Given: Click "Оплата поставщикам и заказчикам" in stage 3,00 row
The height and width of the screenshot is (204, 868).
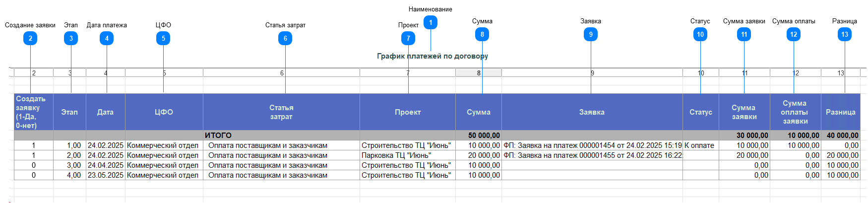Looking at the screenshot, I should 281,165.
